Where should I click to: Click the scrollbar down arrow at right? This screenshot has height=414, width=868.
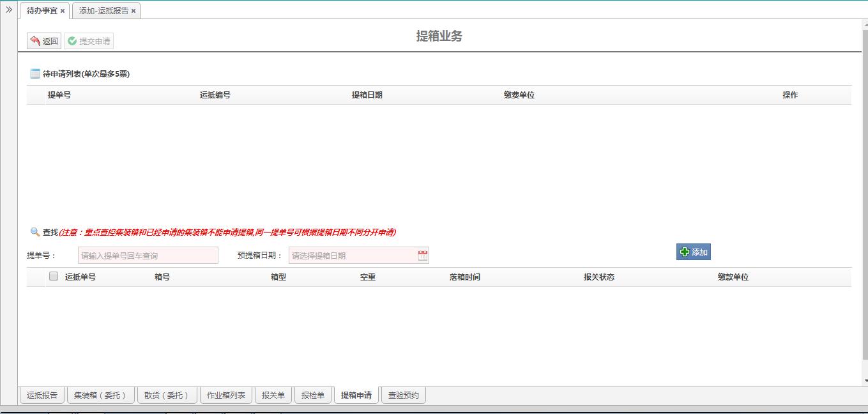coord(865,381)
